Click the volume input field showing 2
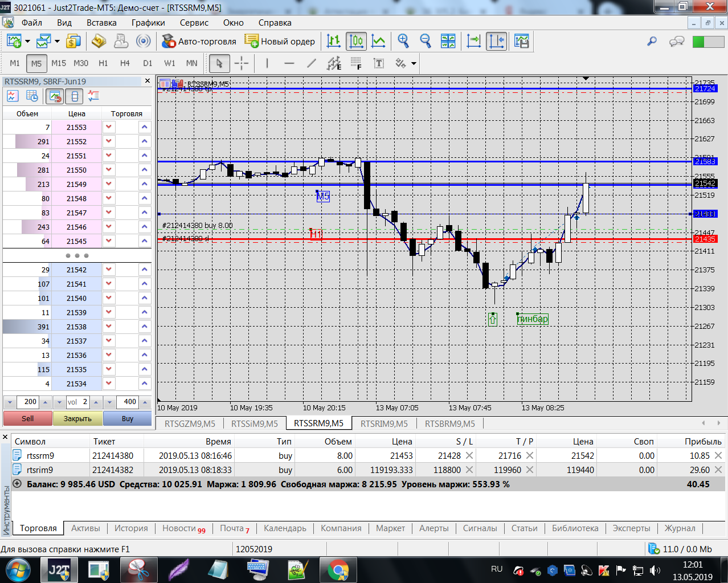728x583 pixels. click(x=79, y=402)
